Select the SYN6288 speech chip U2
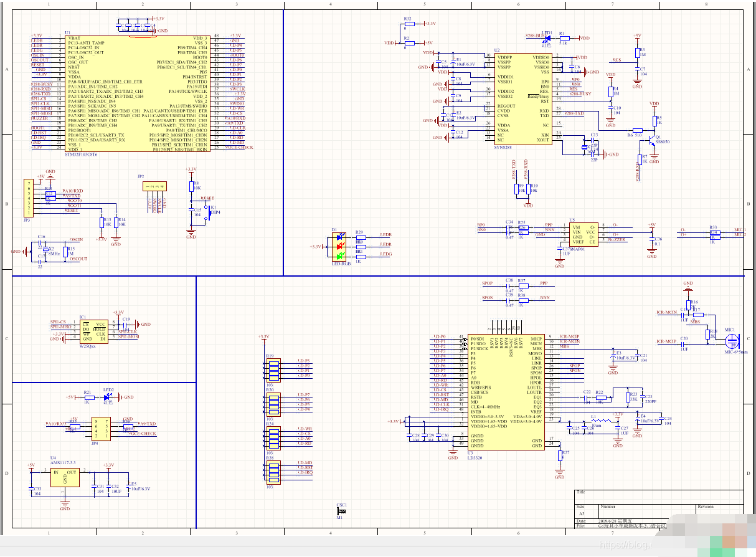The width and height of the screenshot is (756, 557). pos(524,100)
